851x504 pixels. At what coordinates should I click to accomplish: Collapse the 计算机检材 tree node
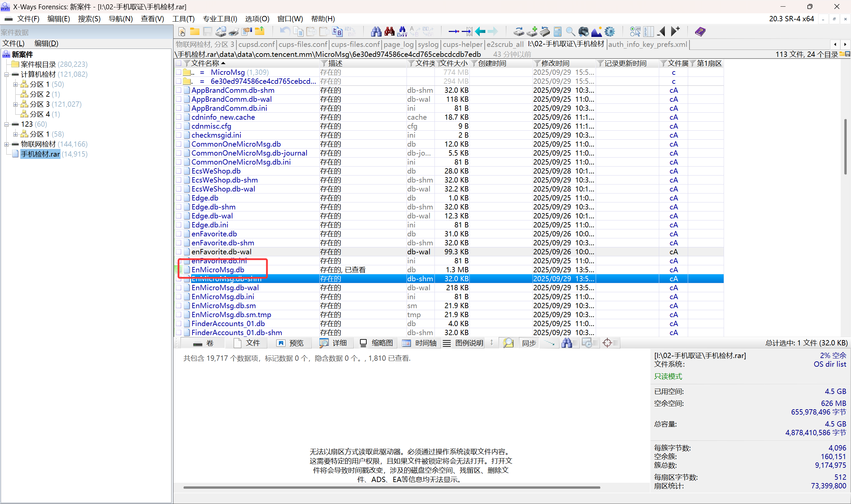pos(6,74)
